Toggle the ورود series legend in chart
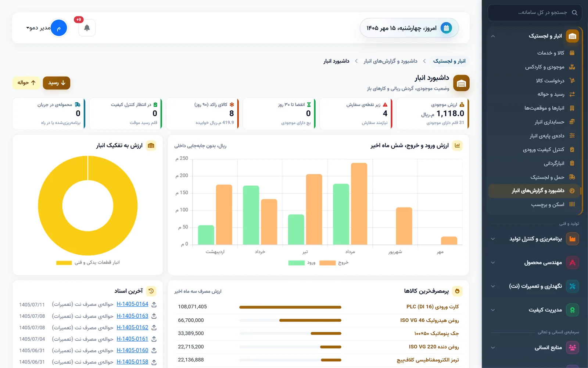Viewport: 588px width, 368px height. 302,263
